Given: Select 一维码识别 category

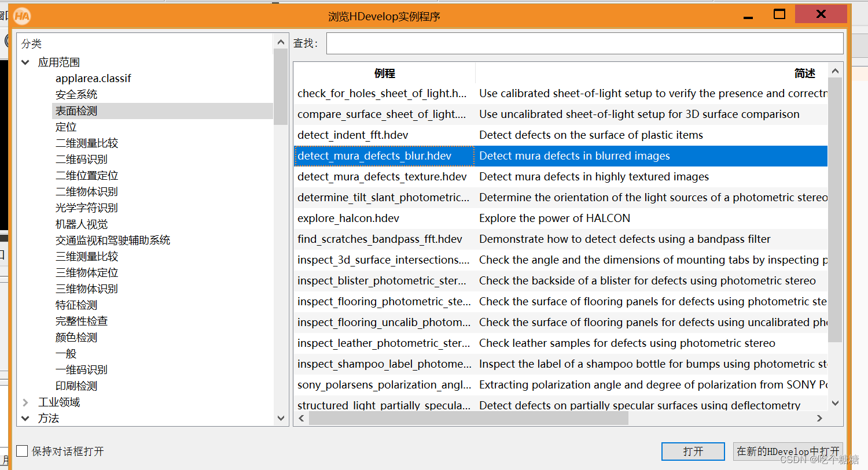Looking at the screenshot, I should [x=82, y=370].
